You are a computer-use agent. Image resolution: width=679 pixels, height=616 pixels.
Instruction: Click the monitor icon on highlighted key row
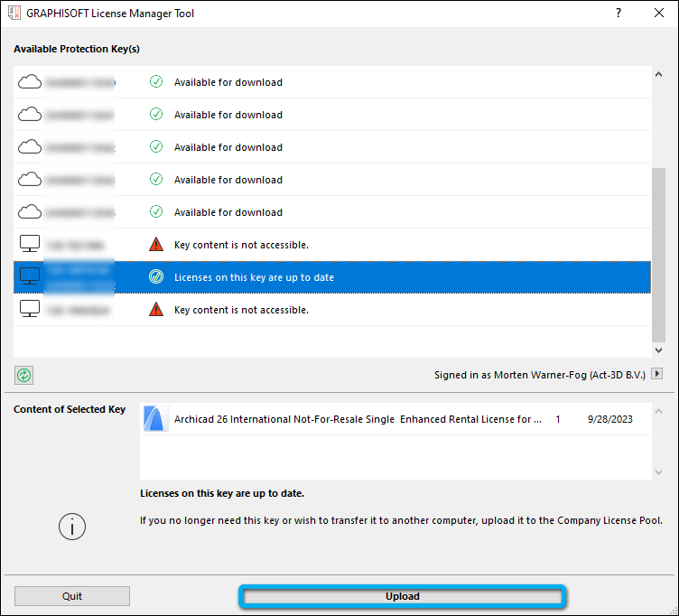(30, 277)
